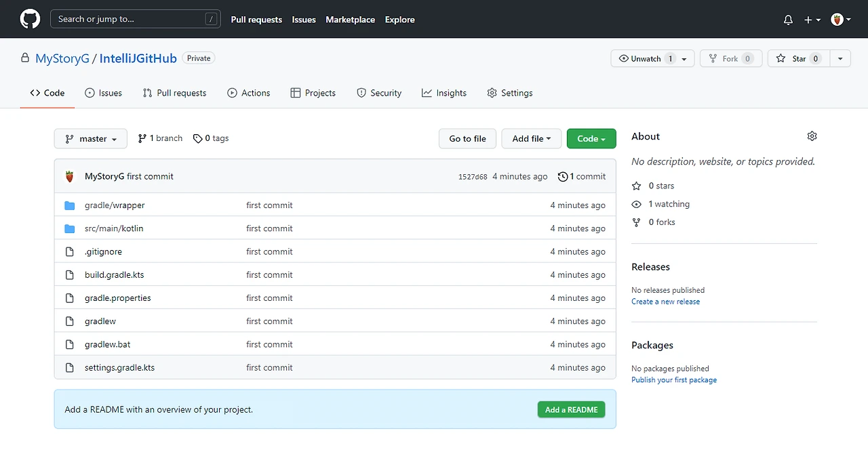Open the Add file dropdown
868x452 pixels.
(x=532, y=138)
